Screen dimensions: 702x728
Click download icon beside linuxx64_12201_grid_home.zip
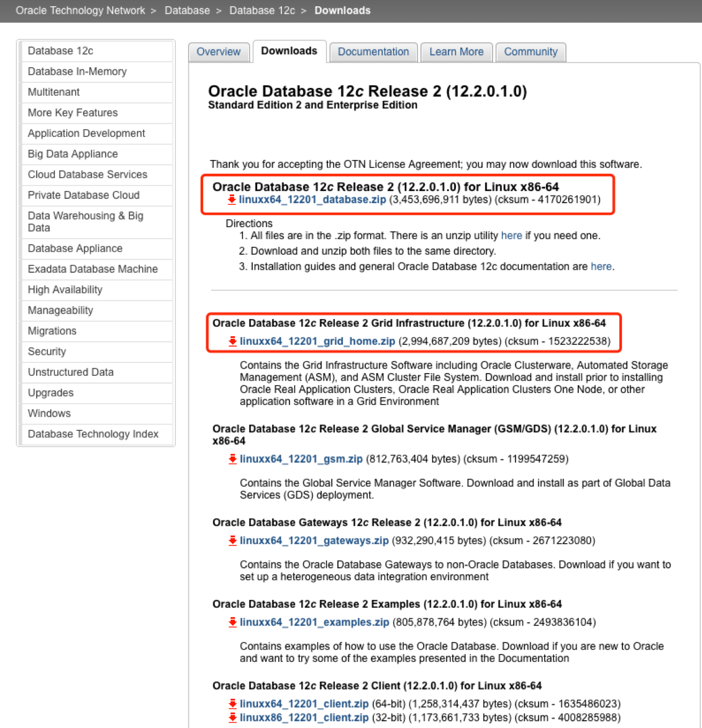(x=232, y=341)
